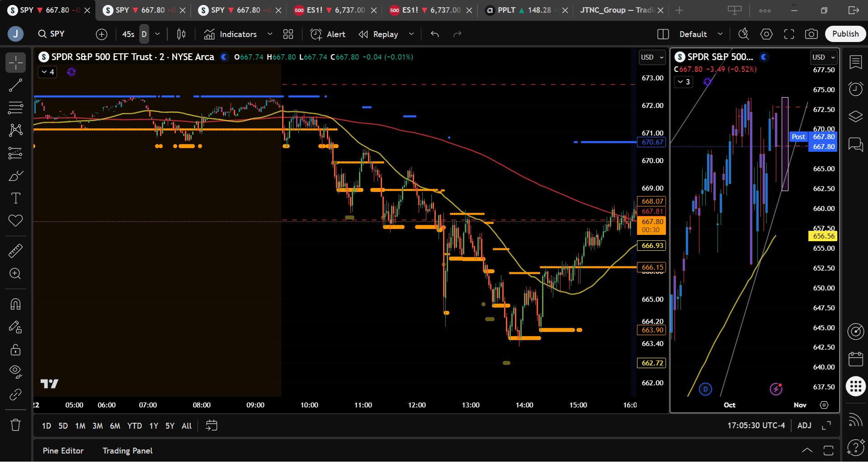Open the Pine Editor panel
This screenshot has height=463, width=868.
coord(63,451)
